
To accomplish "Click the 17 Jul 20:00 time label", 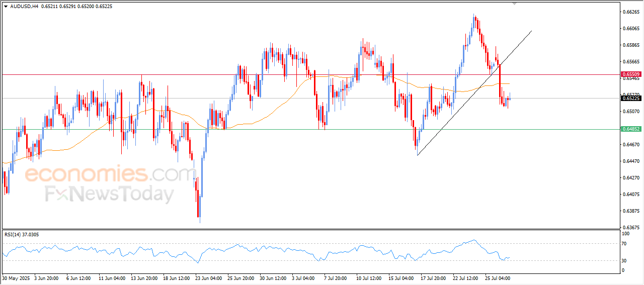I will coord(434,277).
